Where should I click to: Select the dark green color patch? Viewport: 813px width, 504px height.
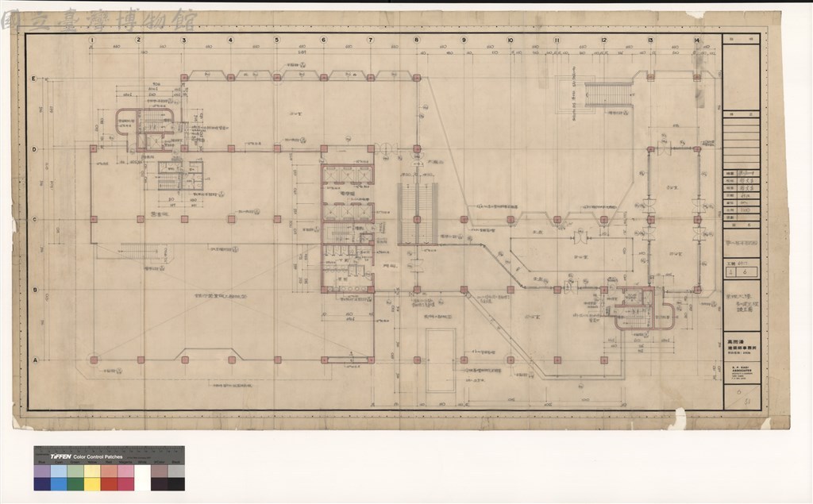click(75, 484)
